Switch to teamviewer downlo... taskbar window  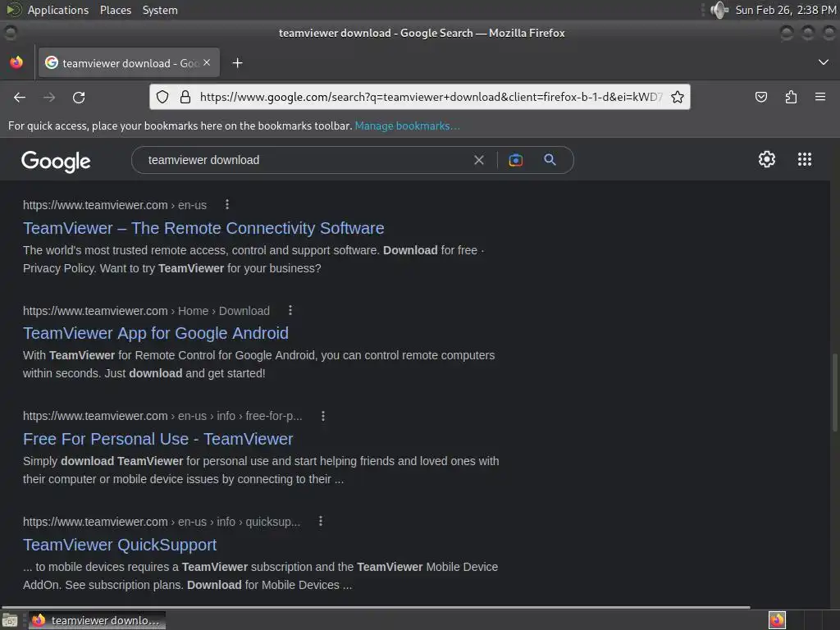[x=97, y=620]
